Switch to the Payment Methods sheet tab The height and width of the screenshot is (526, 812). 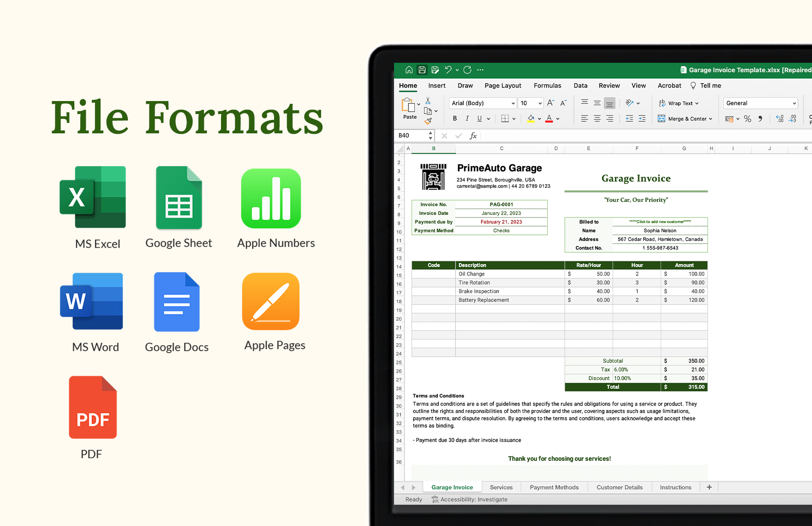pos(554,487)
